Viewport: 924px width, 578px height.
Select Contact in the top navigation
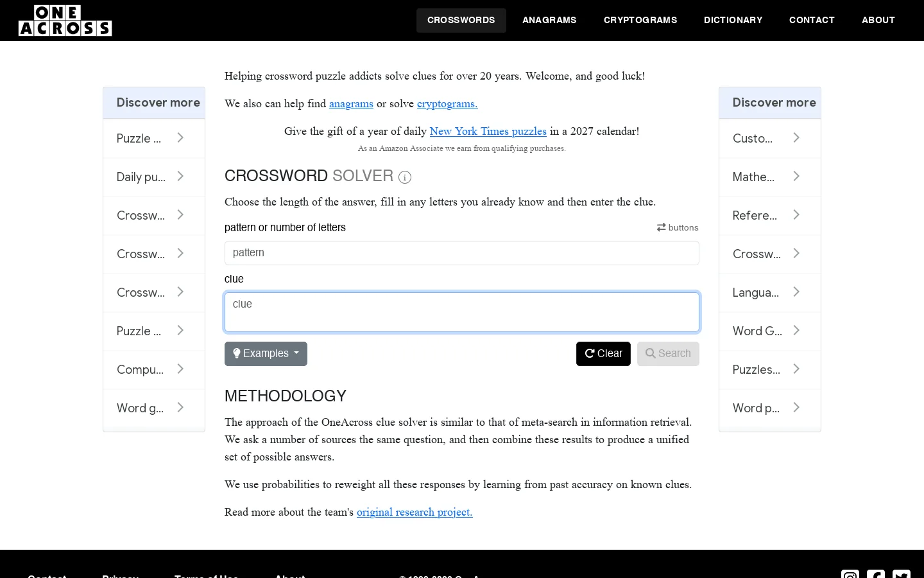click(812, 21)
